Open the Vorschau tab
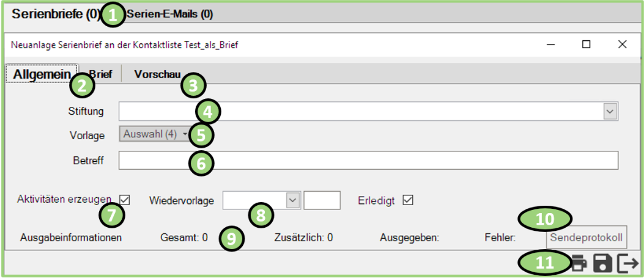 pyautogui.click(x=157, y=74)
